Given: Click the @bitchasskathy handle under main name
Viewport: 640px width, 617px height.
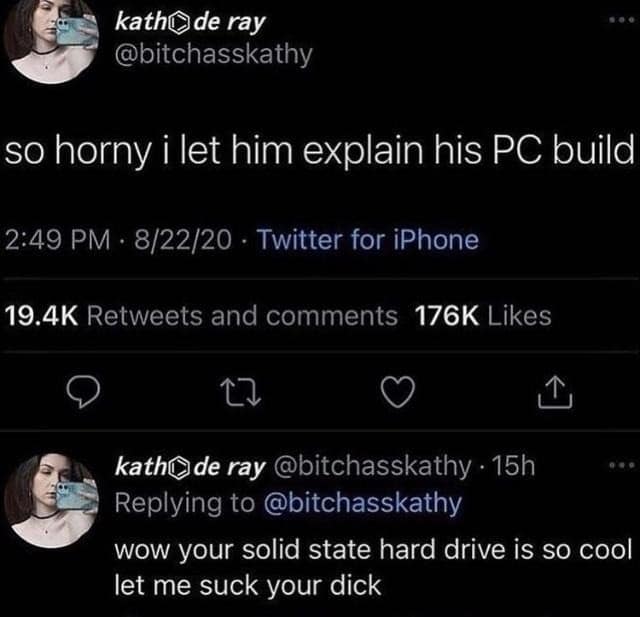Looking at the screenshot, I should click(x=213, y=54).
